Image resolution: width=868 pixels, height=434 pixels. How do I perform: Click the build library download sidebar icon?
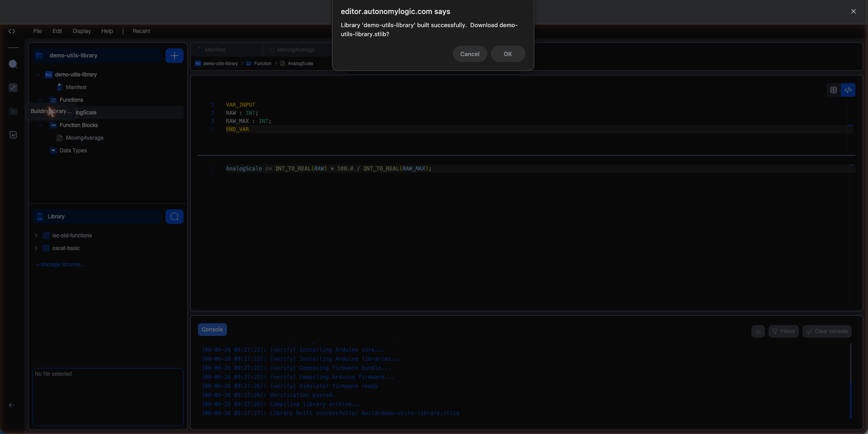[x=13, y=111]
